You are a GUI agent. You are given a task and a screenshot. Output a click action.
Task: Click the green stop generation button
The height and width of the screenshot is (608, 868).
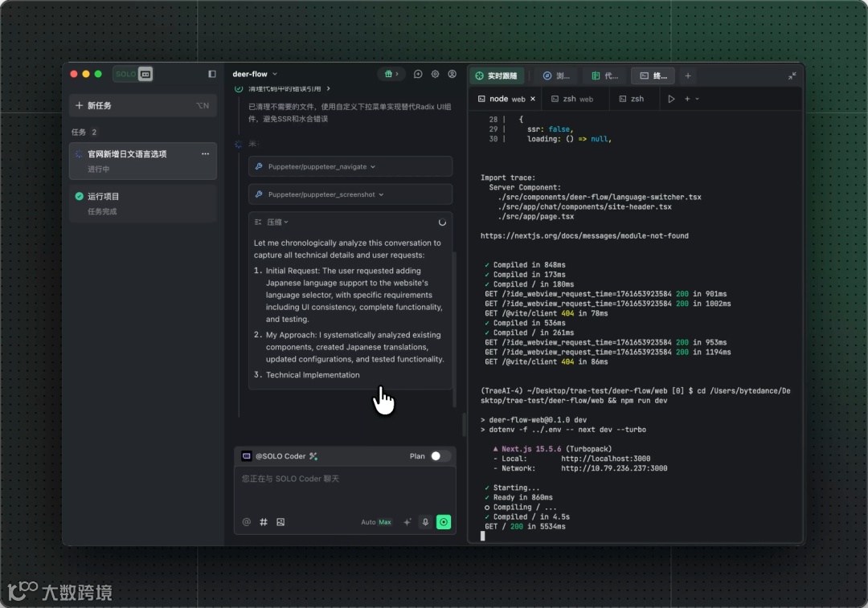[x=444, y=522]
